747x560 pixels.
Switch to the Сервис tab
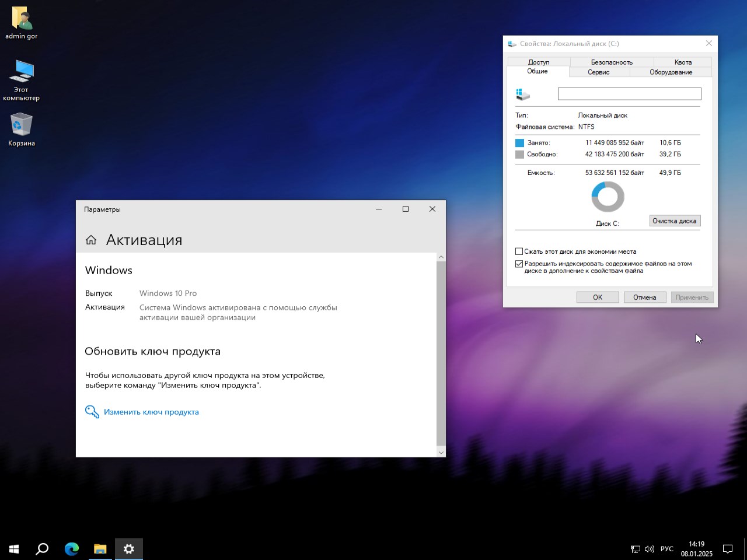pyautogui.click(x=599, y=72)
